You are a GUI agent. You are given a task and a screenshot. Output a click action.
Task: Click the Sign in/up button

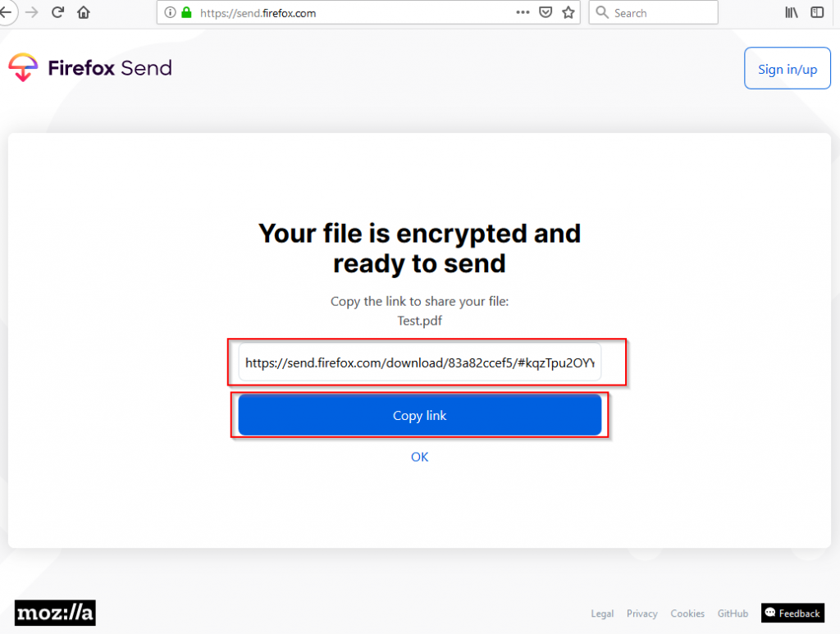coord(787,69)
